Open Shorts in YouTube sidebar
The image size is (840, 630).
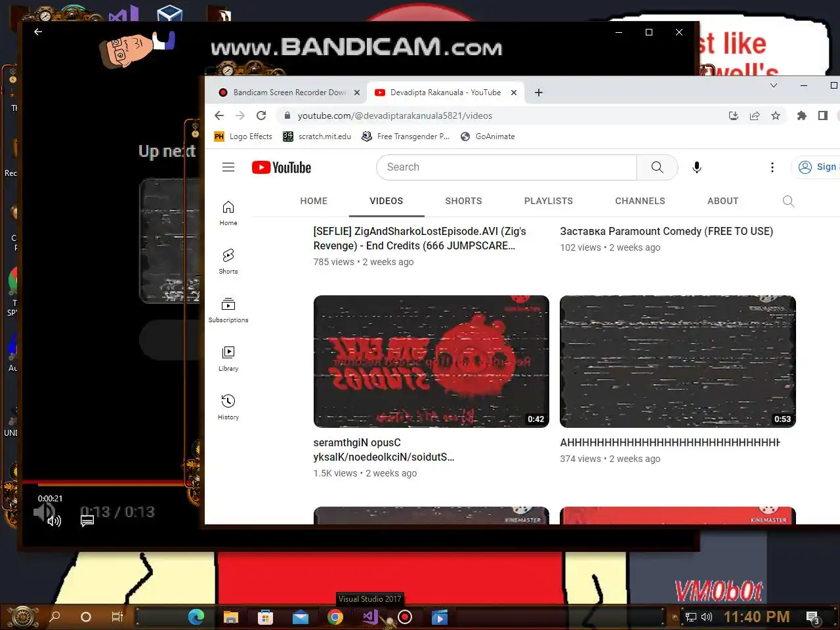tap(228, 261)
